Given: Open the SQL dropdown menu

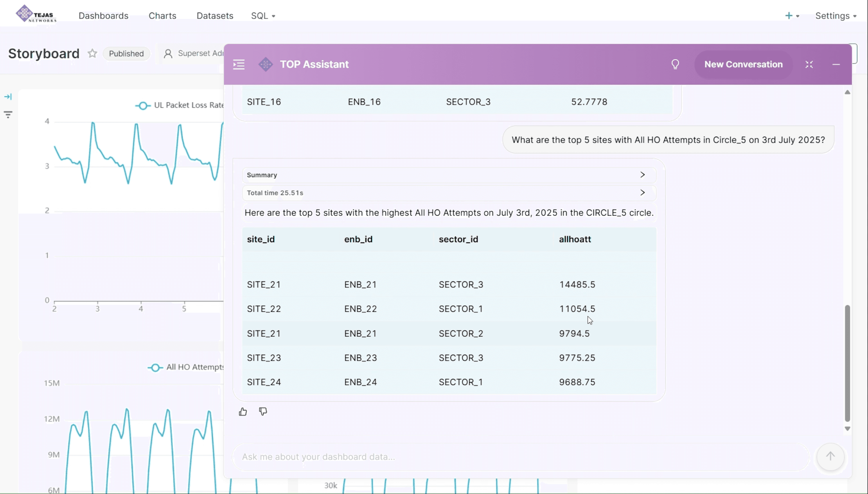Looking at the screenshot, I should point(263,16).
